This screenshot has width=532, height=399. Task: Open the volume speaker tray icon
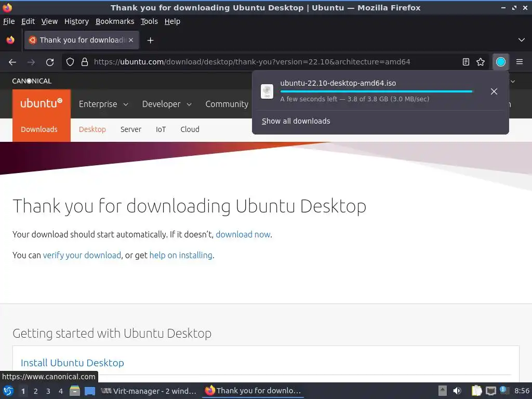click(457, 391)
